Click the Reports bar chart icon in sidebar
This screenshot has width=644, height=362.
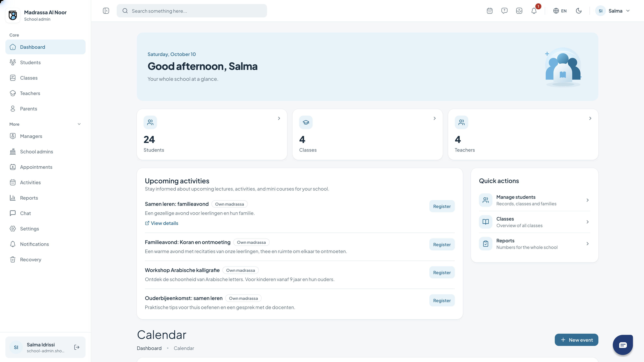click(13, 198)
